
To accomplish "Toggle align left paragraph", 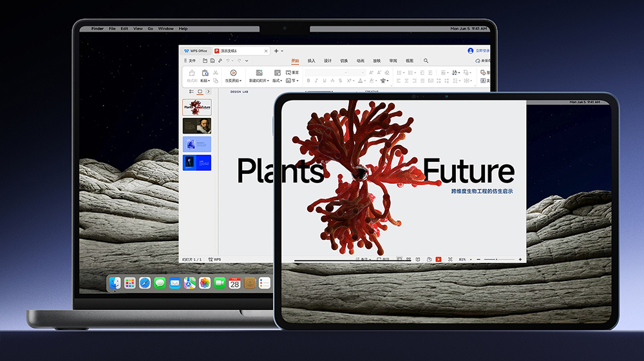I will pyautogui.click(x=399, y=81).
